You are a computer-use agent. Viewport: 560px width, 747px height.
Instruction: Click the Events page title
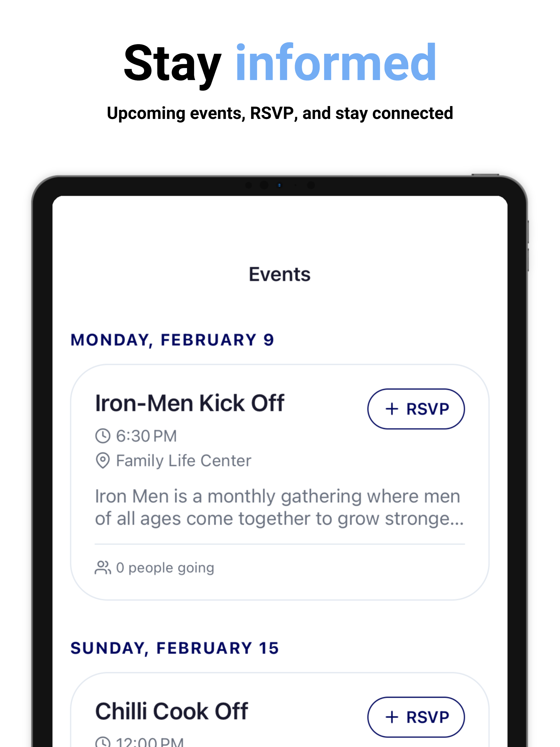tap(280, 274)
